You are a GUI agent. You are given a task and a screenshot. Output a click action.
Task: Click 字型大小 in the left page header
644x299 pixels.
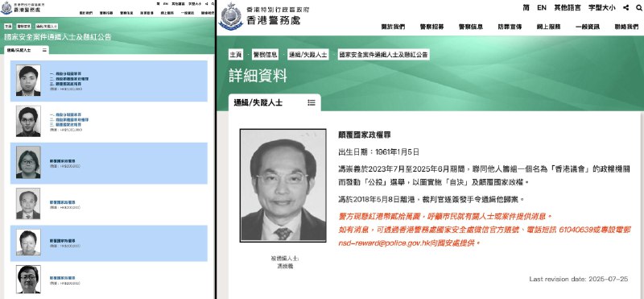195,3
